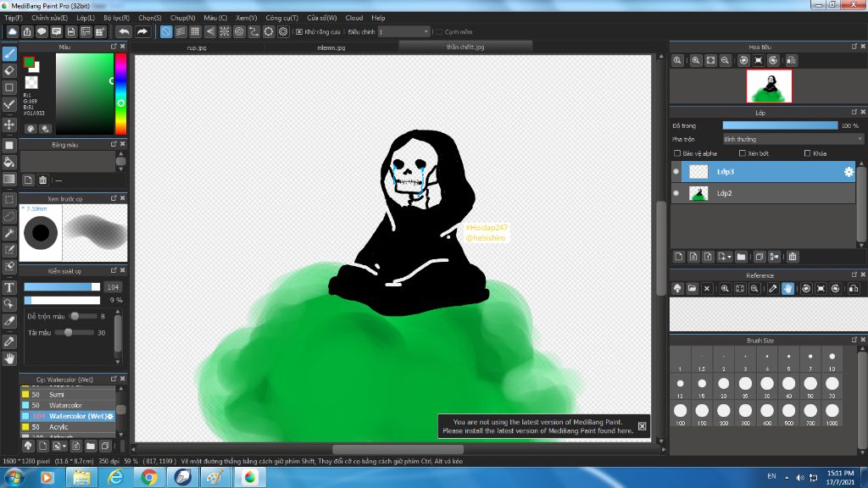Pop out the Reference panel
The height and width of the screenshot is (488, 868).
point(854,275)
